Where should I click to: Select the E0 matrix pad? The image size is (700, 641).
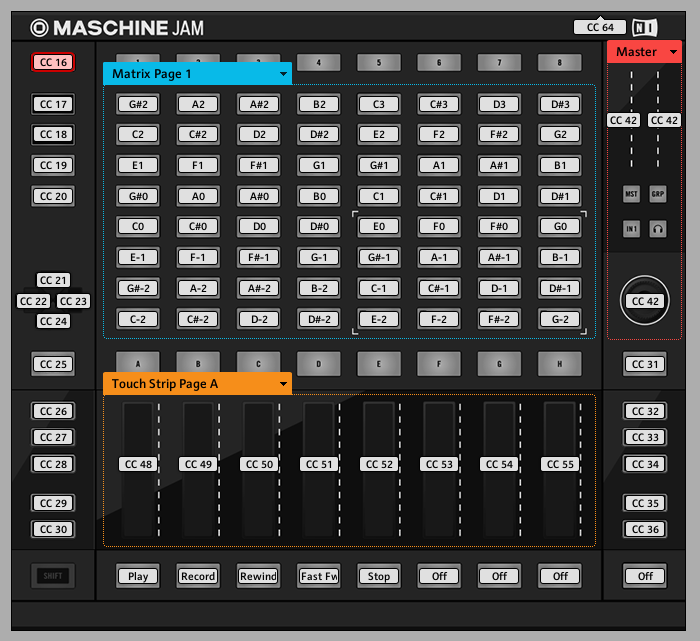point(379,227)
